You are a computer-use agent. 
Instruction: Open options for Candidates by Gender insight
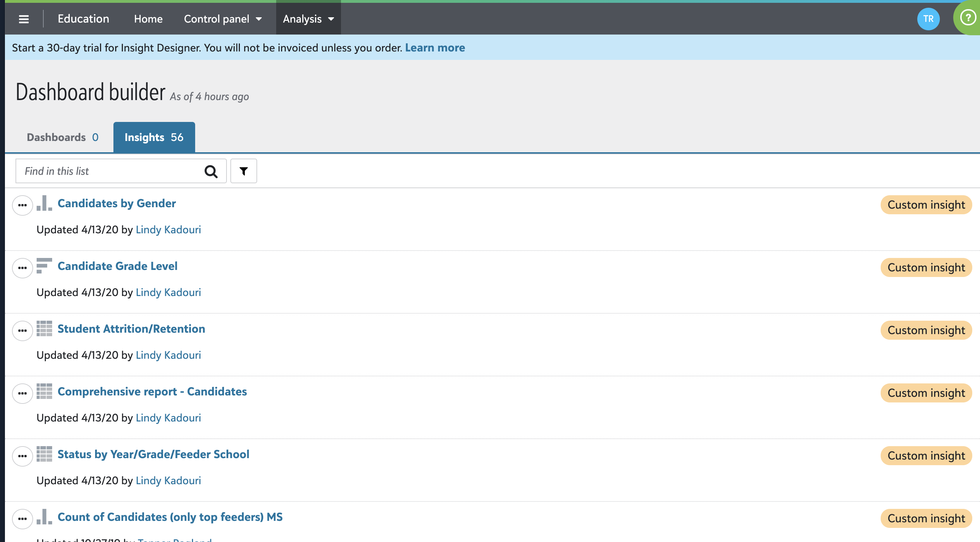click(22, 205)
